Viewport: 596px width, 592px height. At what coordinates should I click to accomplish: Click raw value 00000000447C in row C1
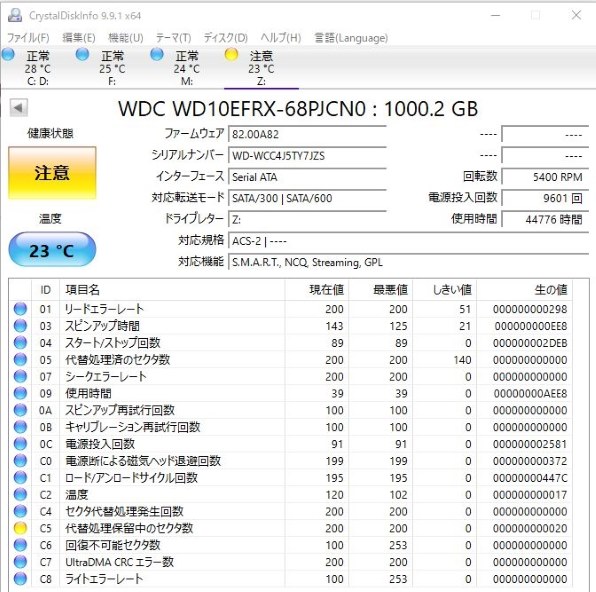tap(530, 478)
